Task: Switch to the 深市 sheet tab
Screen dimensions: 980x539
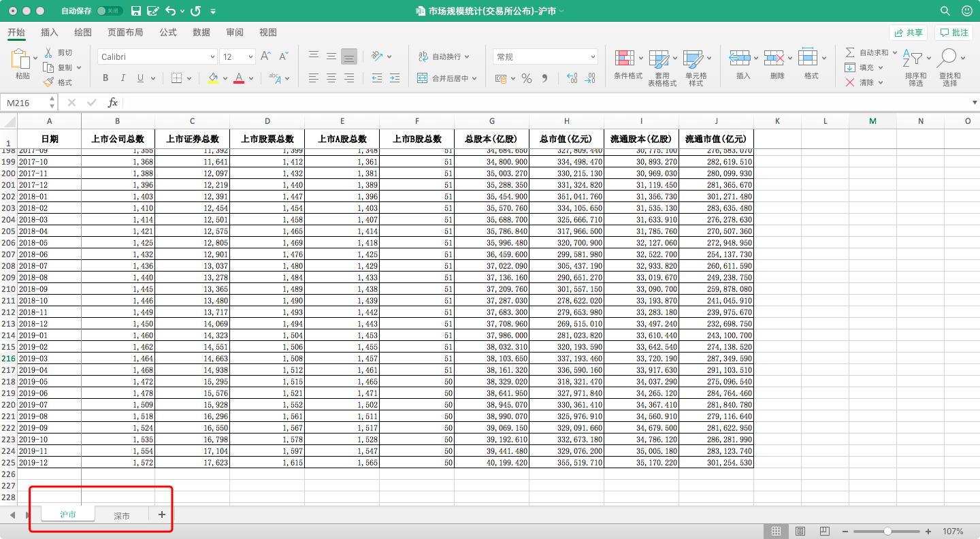Action: tap(122, 516)
